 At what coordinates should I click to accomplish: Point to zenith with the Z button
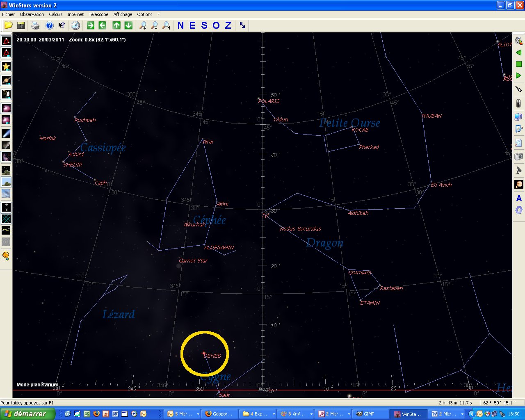pyautogui.click(x=228, y=25)
